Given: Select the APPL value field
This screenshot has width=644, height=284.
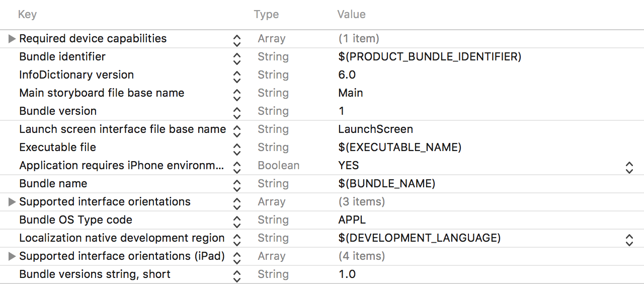Looking at the screenshot, I should click(352, 220).
